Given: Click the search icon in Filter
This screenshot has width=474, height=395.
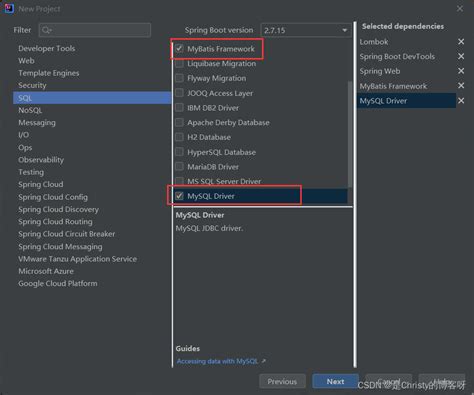Looking at the screenshot, I should (x=46, y=30).
